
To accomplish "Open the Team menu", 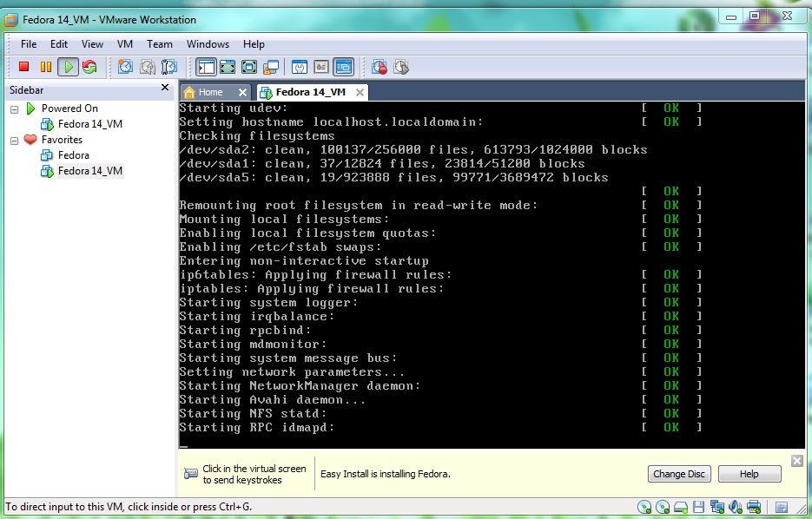I will [160, 44].
